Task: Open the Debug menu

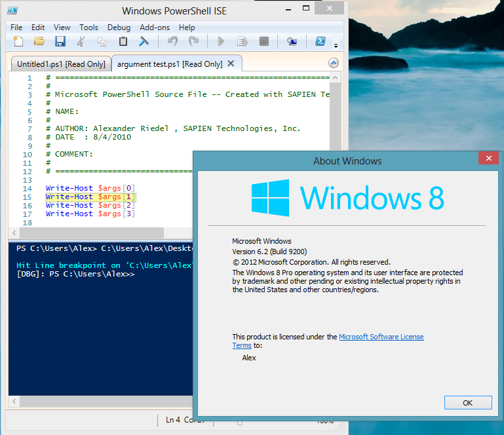Action: pyautogui.click(x=119, y=28)
